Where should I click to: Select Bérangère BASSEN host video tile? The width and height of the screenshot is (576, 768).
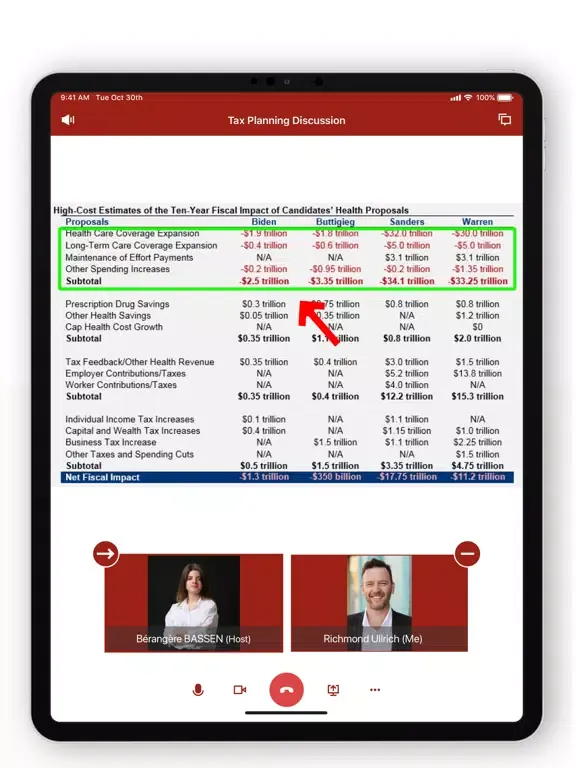(193, 603)
